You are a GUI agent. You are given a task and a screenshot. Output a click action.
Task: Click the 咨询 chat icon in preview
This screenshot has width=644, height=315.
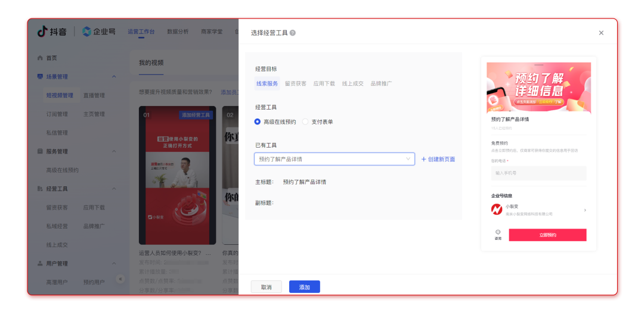pyautogui.click(x=497, y=232)
